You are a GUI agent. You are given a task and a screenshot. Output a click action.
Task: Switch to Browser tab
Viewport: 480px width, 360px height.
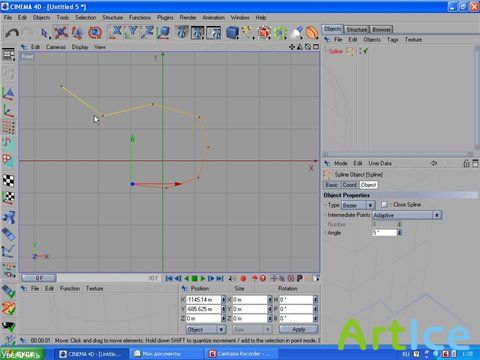[381, 30]
